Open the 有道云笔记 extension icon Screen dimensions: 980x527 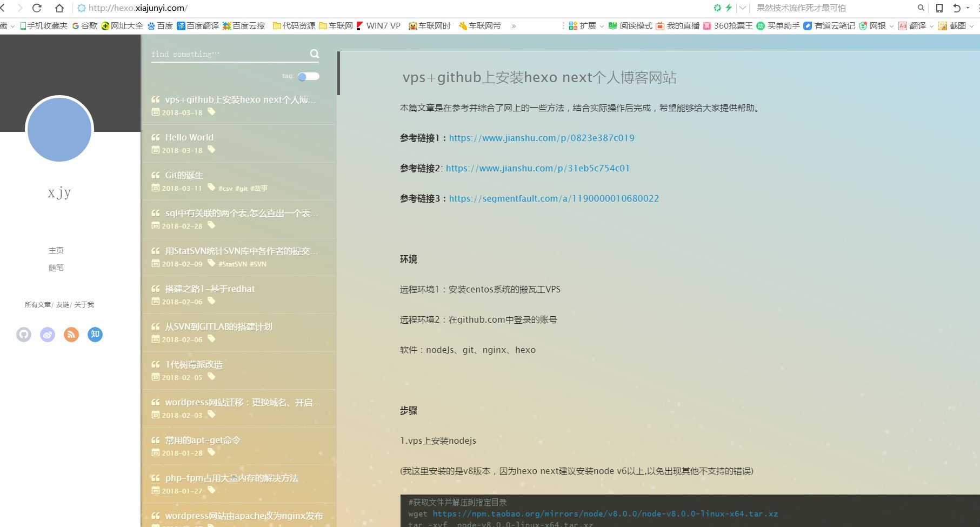pos(829,25)
